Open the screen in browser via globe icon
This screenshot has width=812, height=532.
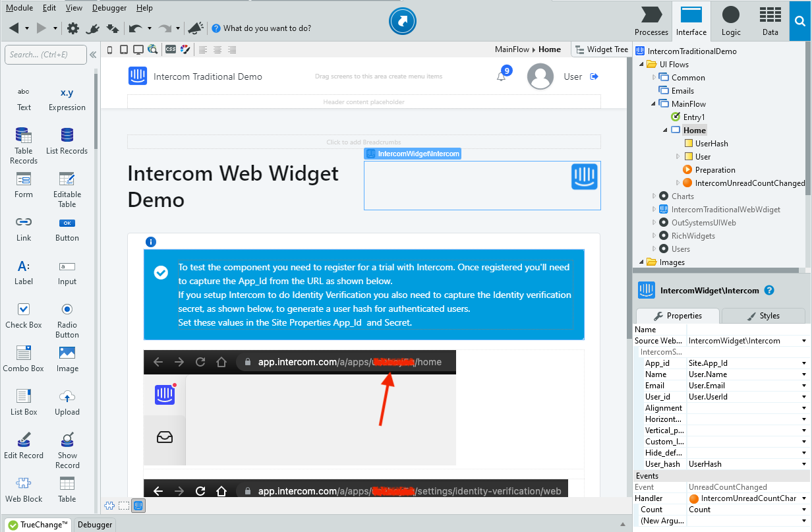point(153,49)
